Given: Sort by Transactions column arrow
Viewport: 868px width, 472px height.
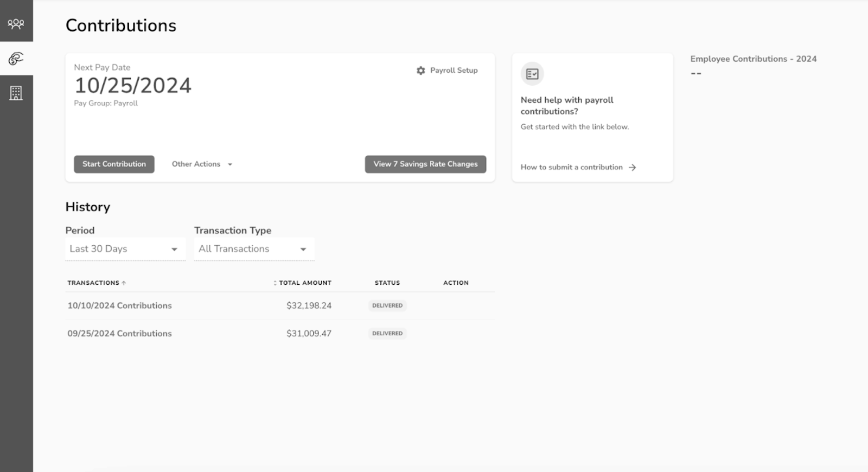Looking at the screenshot, I should tap(124, 283).
